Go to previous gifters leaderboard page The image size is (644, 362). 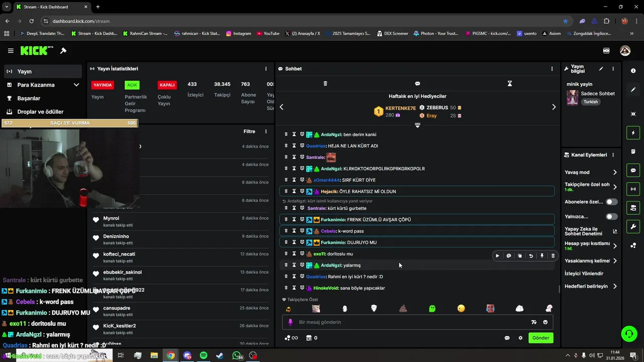point(281,107)
